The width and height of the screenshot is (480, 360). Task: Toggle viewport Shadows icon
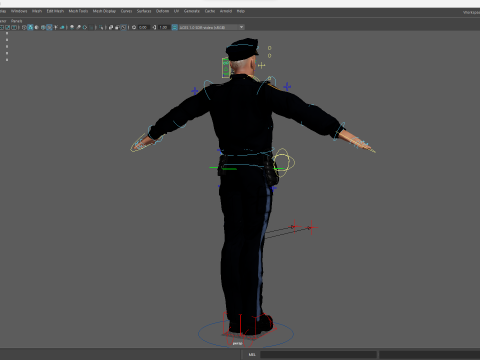click(x=62, y=27)
